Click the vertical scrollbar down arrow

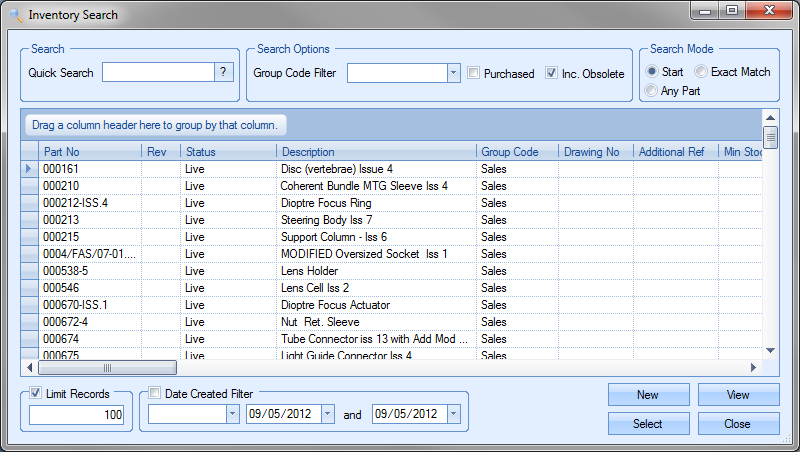tap(770, 350)
